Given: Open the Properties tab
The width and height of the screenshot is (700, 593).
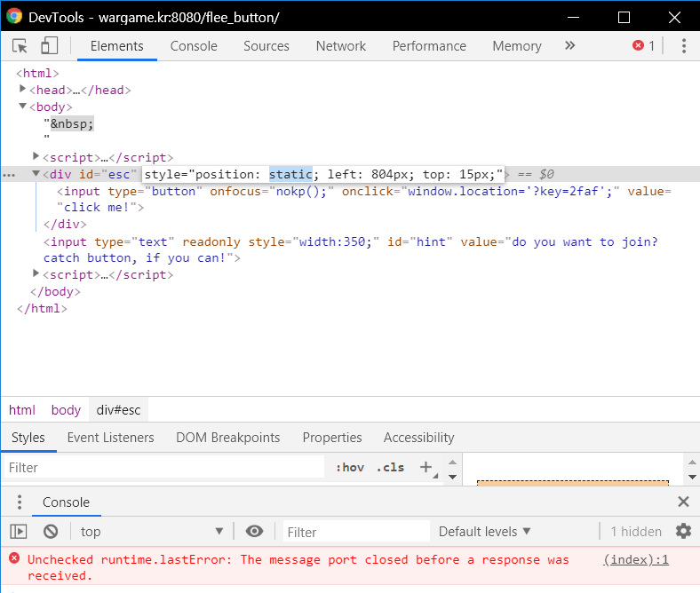Looking at the screenshot, I should click(332, 438).
